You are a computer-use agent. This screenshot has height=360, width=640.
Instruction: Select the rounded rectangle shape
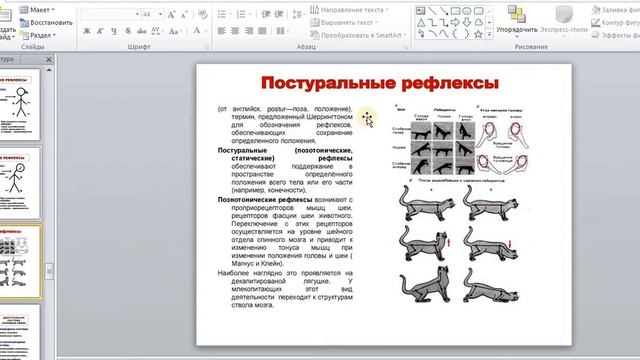[478, 11]
